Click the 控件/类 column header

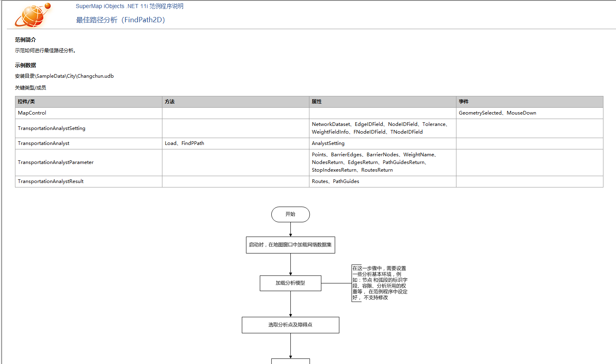(x=89, y=102)
